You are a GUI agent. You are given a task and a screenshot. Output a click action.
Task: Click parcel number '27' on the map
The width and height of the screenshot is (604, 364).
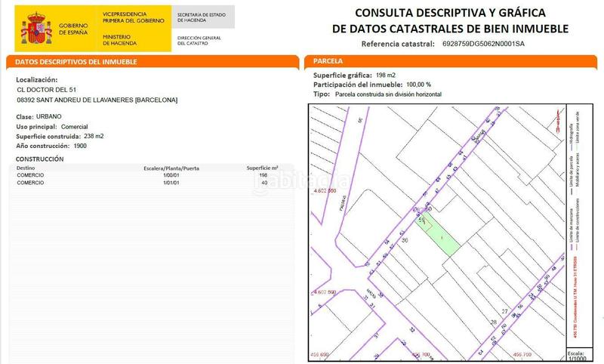pyautogui.click(x=504, y=311)
